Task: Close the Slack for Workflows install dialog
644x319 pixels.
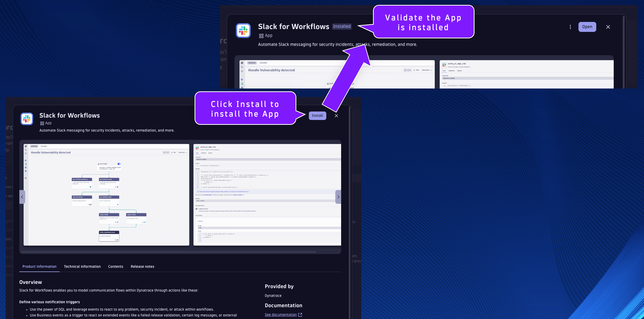Action: pos(336,116)
